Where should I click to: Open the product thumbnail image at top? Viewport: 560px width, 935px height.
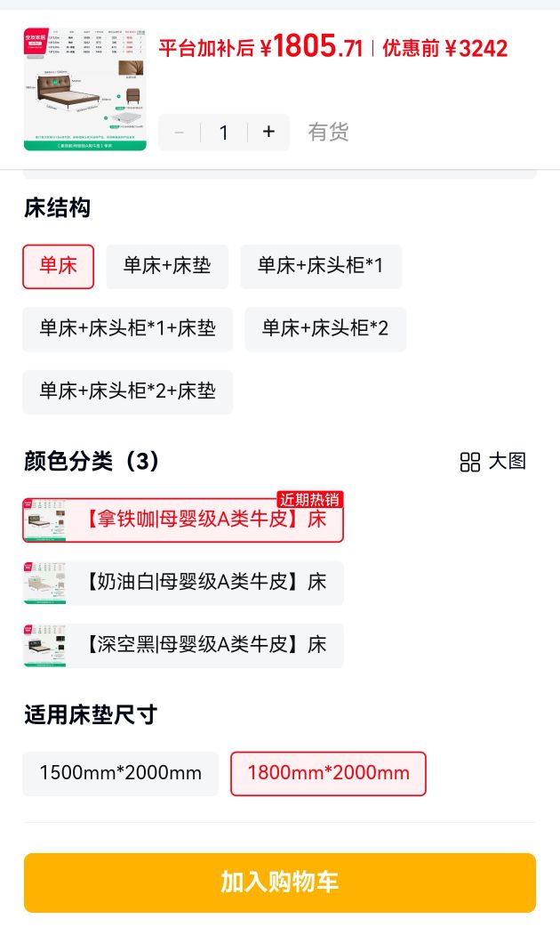click(x=84, y=90)
